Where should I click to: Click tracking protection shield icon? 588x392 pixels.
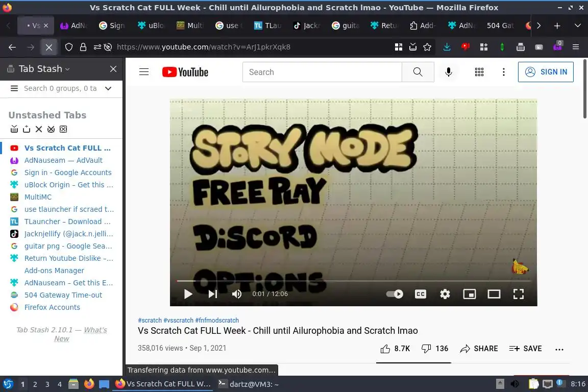(69, 47)
